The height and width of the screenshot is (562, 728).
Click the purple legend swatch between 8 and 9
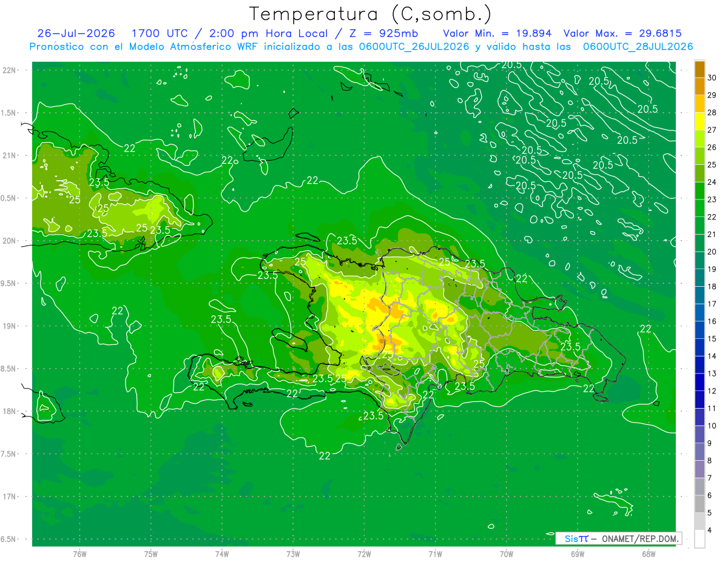[x=699, y=452]
